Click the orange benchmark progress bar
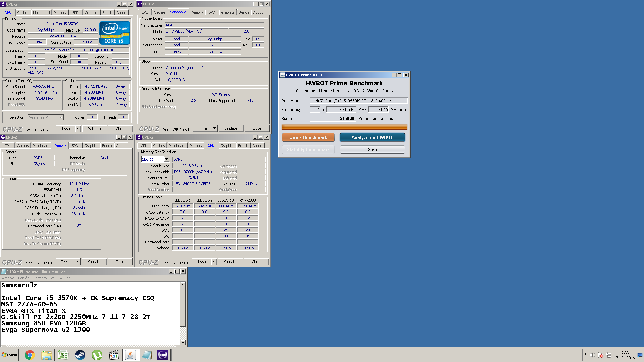 [x=344, y=127]
